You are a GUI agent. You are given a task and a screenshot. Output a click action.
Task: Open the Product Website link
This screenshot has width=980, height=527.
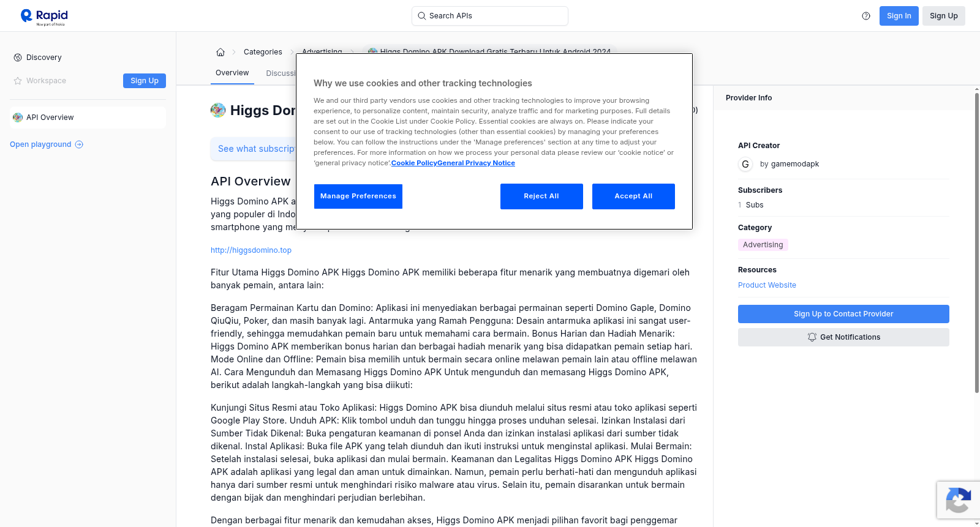[767, 285]
